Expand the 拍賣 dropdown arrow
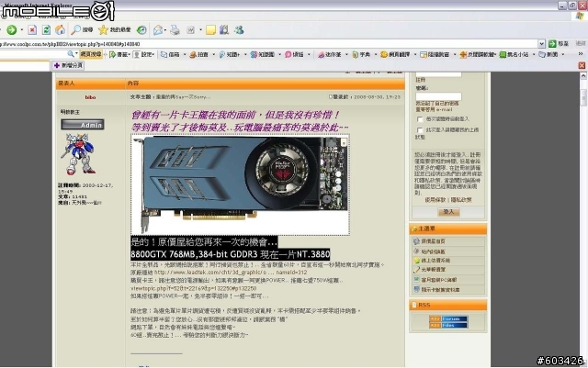 click(213, 55)
